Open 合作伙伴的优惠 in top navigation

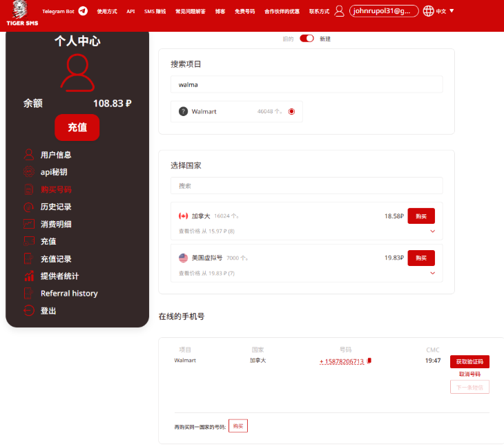point(282,12)
